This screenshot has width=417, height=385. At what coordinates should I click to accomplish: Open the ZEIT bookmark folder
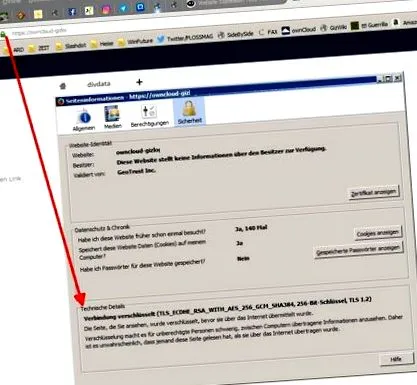point(39,48)
